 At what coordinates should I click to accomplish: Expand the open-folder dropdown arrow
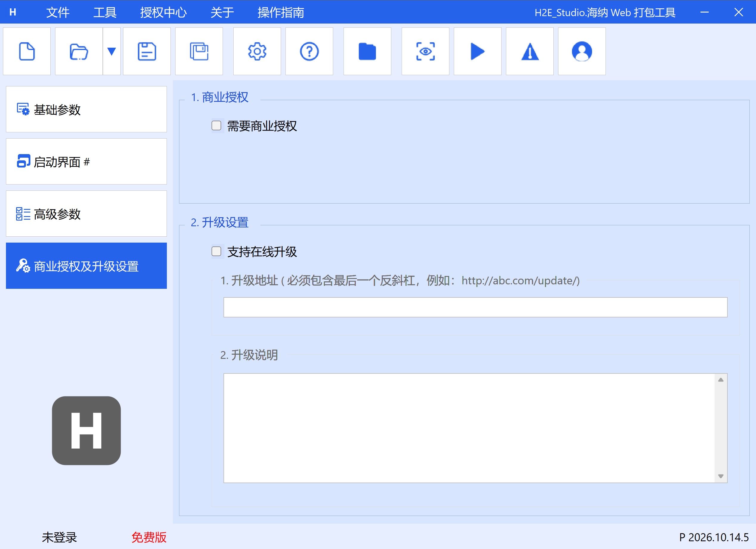point(112,51)
